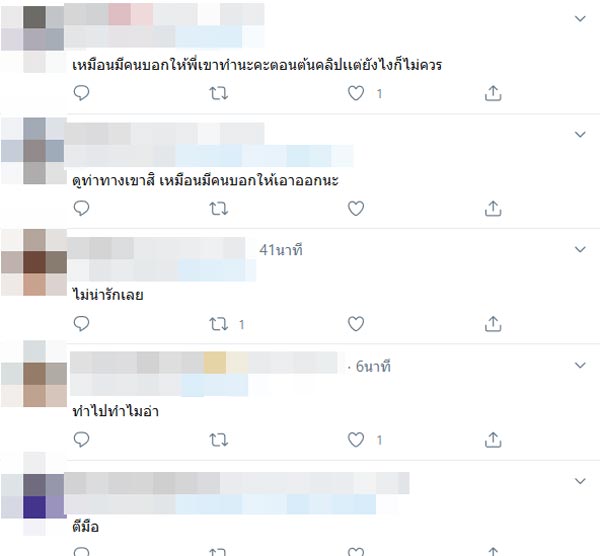Open more options for first tweet

[x=580, y=18]
